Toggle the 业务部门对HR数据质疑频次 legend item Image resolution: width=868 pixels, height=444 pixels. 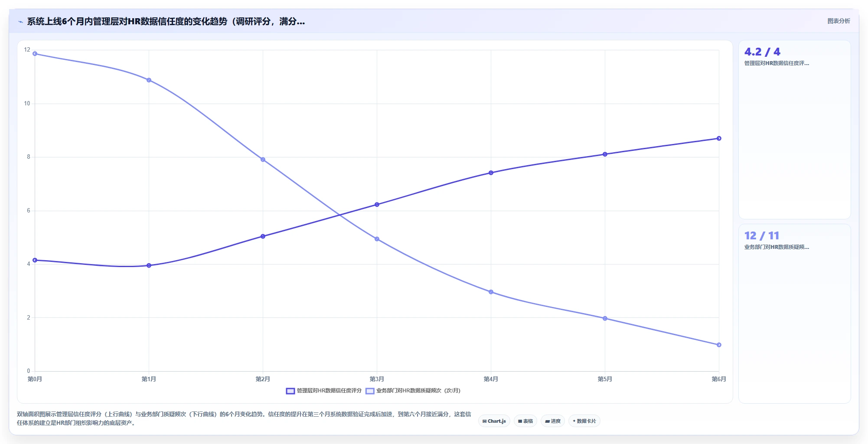pos(413,391)
